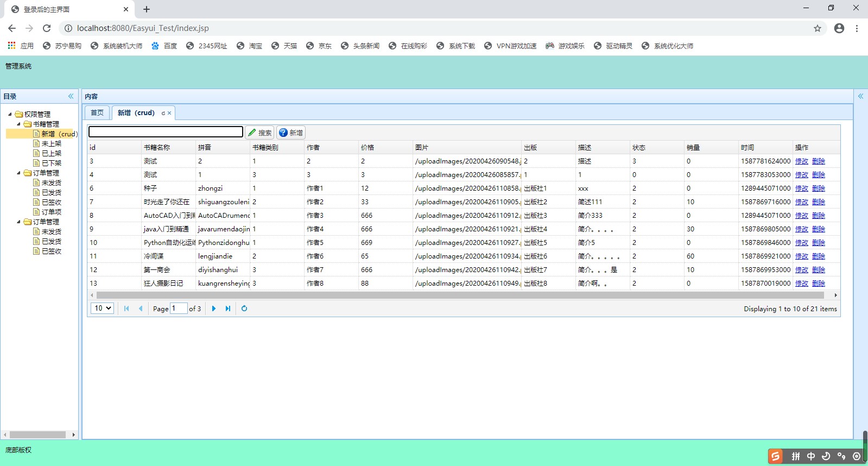Image resolution: width=868 pixels, height=466 pixels.
Task: Click 修改 link in row id 13
Action: 802,284
